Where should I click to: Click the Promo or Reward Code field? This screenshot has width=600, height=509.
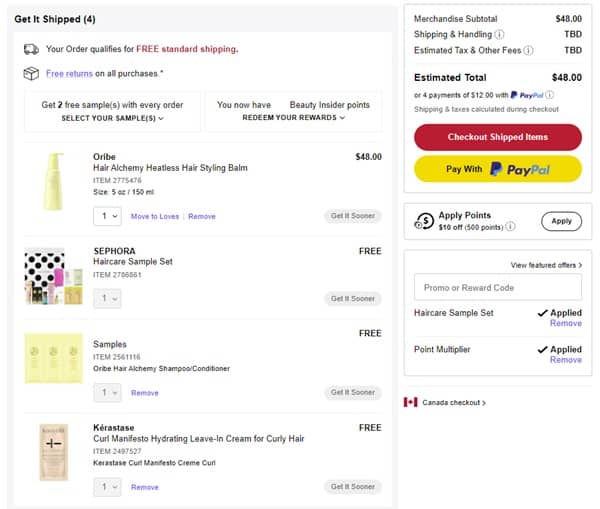(x=497, y=287)
